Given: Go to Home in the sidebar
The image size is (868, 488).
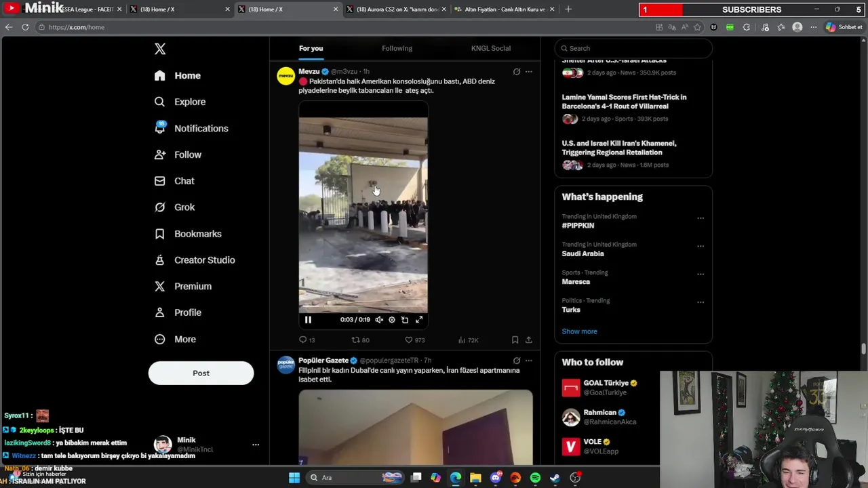Looking at the screenshot, I should 178,75.
